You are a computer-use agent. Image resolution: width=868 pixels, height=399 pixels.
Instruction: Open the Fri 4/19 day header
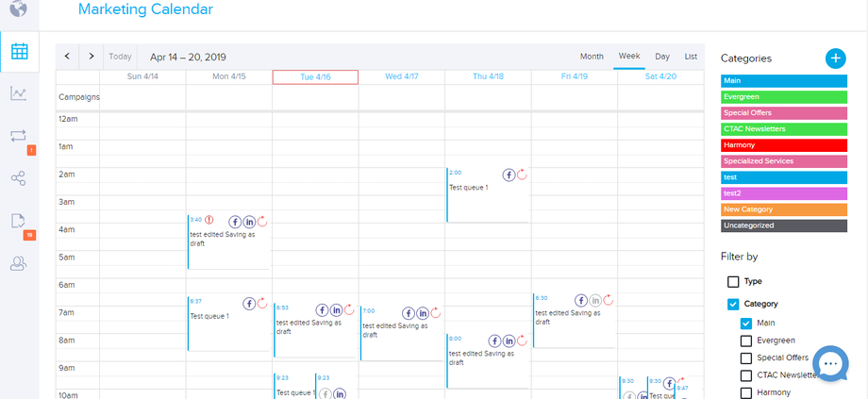574,77
